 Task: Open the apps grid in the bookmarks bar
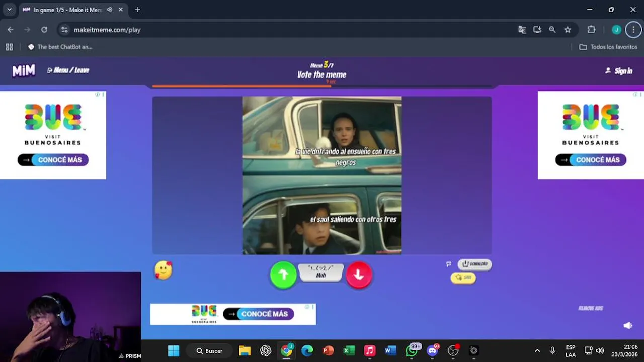click(9, 47)
